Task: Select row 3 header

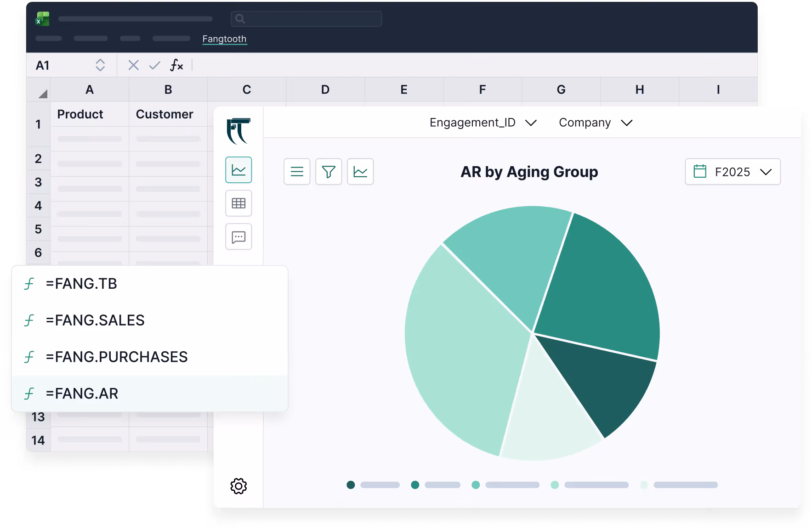Action: pos(38,182)
